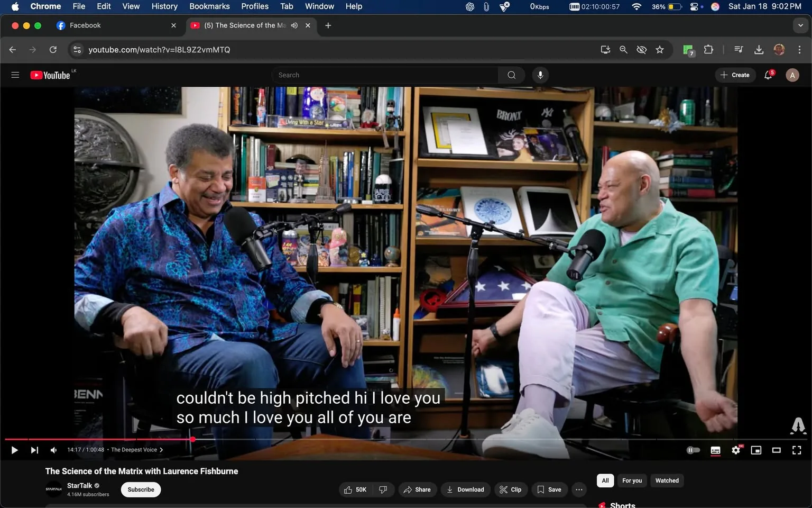Toggle the autoplay switch

[693, 450]
